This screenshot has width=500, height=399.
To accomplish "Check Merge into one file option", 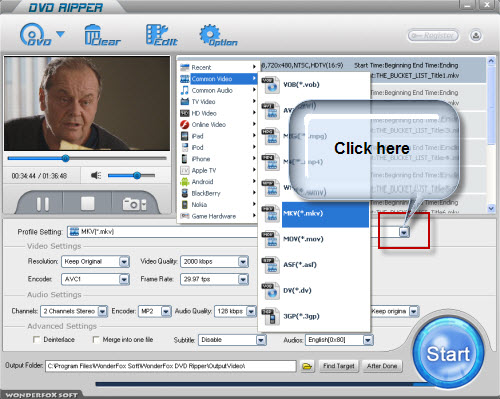I will click(96, 340).
